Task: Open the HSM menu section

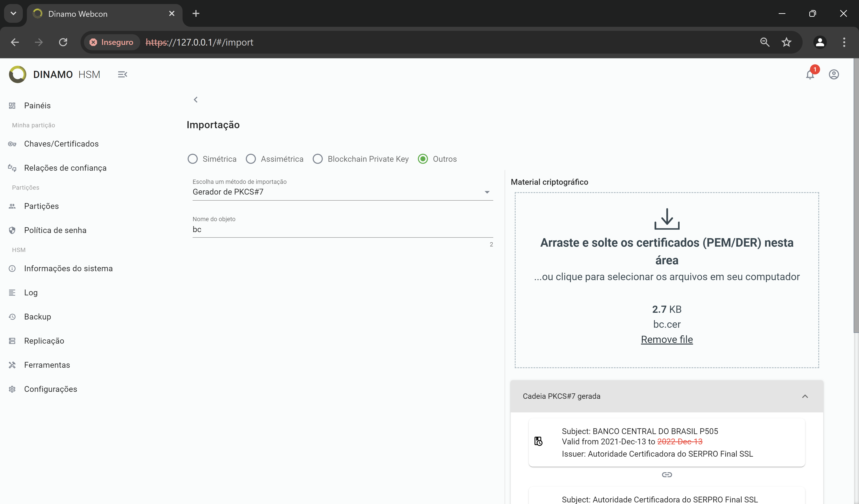Action: (x=19, y=250)
